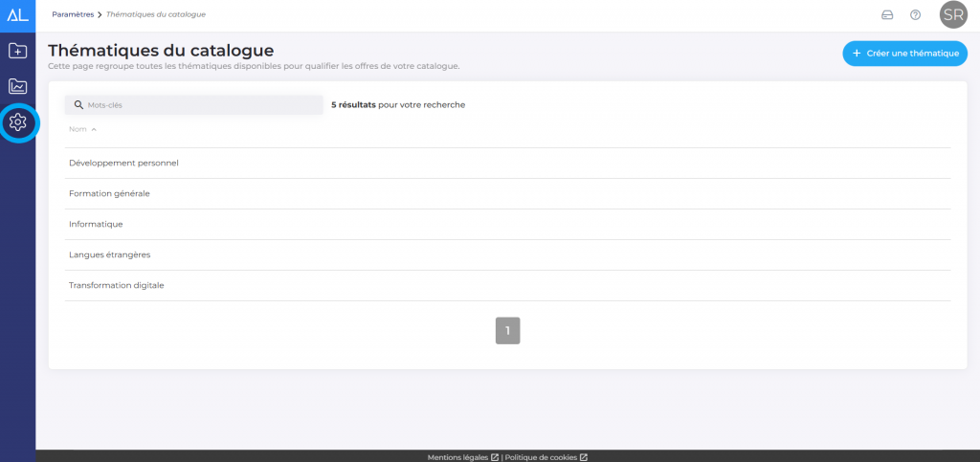The width and height of the screenshot is (980, 462).
Task: Go to Paramètres in the breadcrumb
Action: [73, 14]
